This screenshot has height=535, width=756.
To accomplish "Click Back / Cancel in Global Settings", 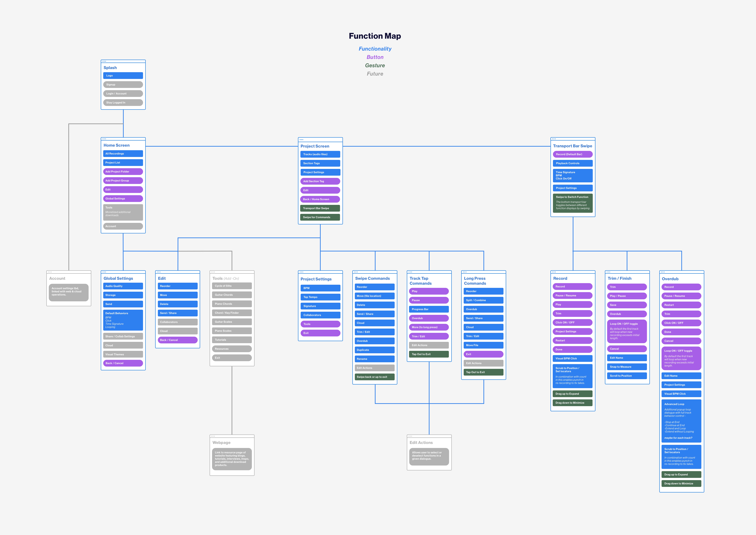I will click(123, 363).
